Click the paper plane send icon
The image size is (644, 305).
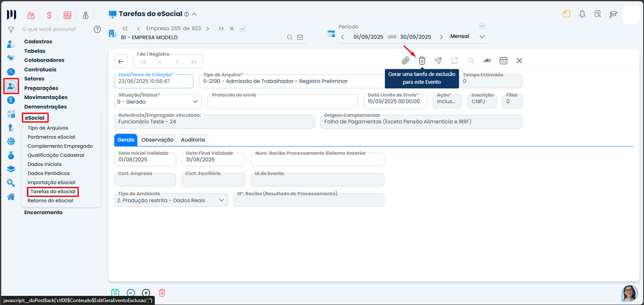(x=438, y=61)
